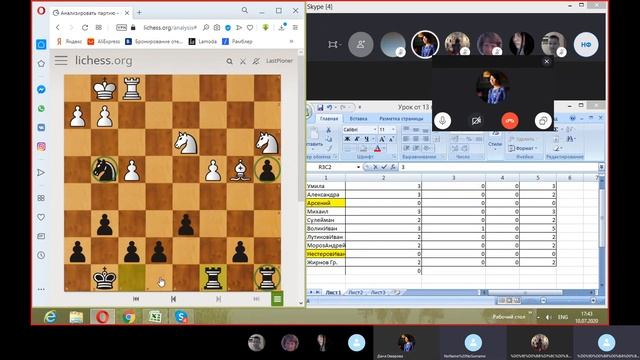Toggle italic formatting in Excel
640x360 pixels.
357,139
